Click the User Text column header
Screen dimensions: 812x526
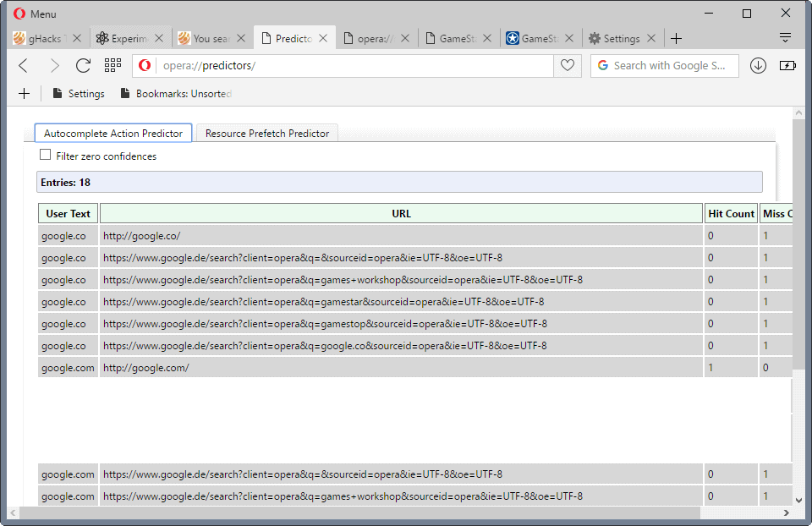(68, 213)
